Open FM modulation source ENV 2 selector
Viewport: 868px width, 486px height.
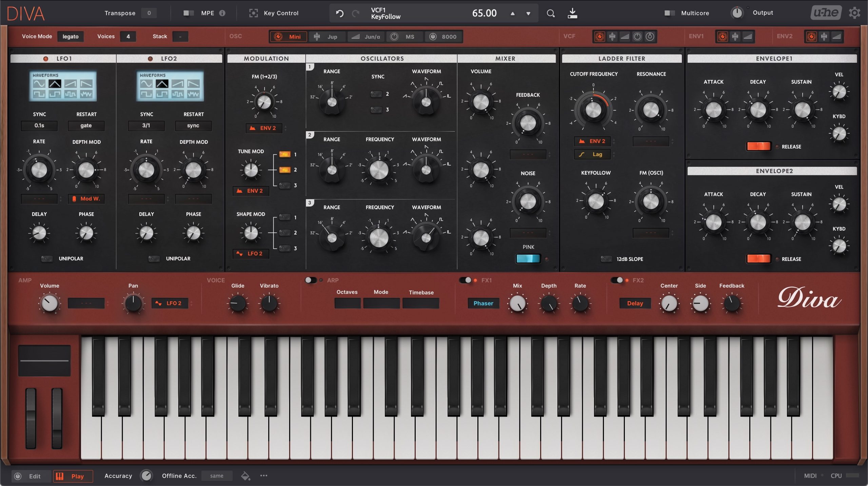[264, 128]
